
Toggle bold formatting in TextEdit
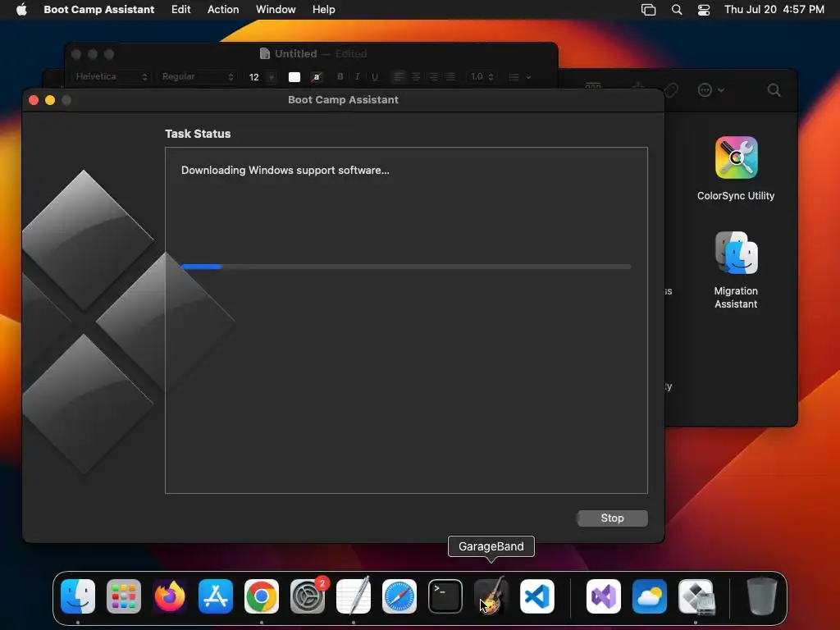click(340, 76)
